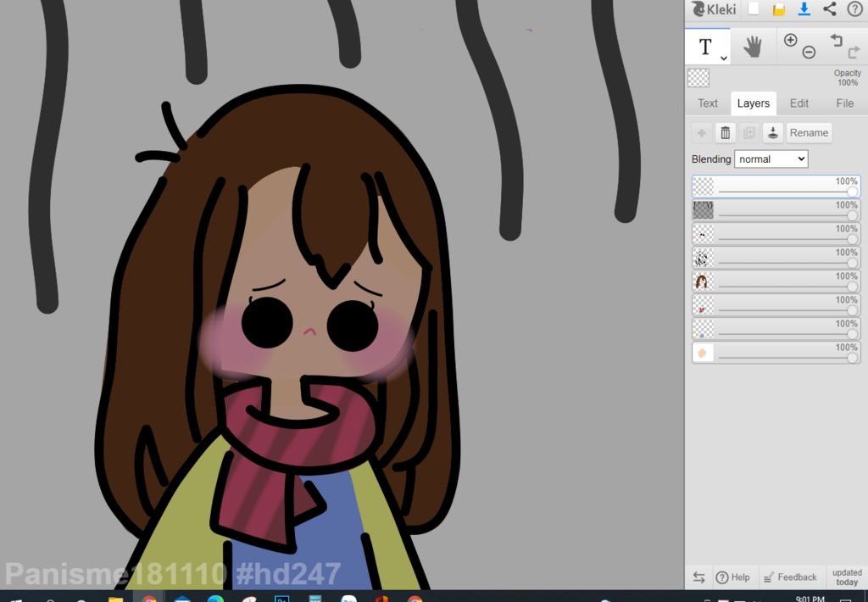Open the import image folder icon
This screenshot has height=602, width=868.
(779, 9)
